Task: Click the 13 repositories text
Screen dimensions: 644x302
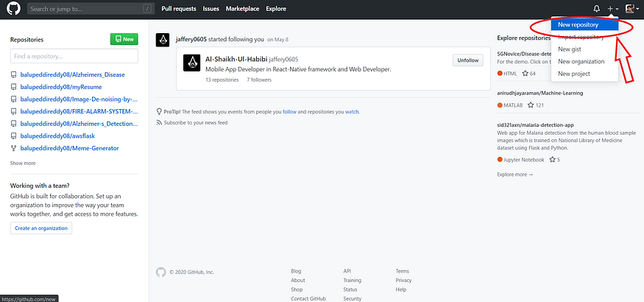Action: (x=222, y=80)
